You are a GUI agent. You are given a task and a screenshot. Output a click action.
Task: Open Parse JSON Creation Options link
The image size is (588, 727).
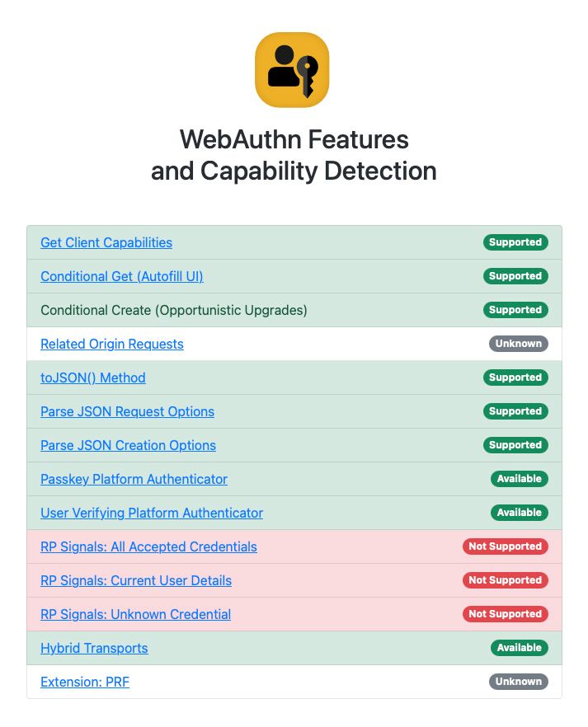128,446
